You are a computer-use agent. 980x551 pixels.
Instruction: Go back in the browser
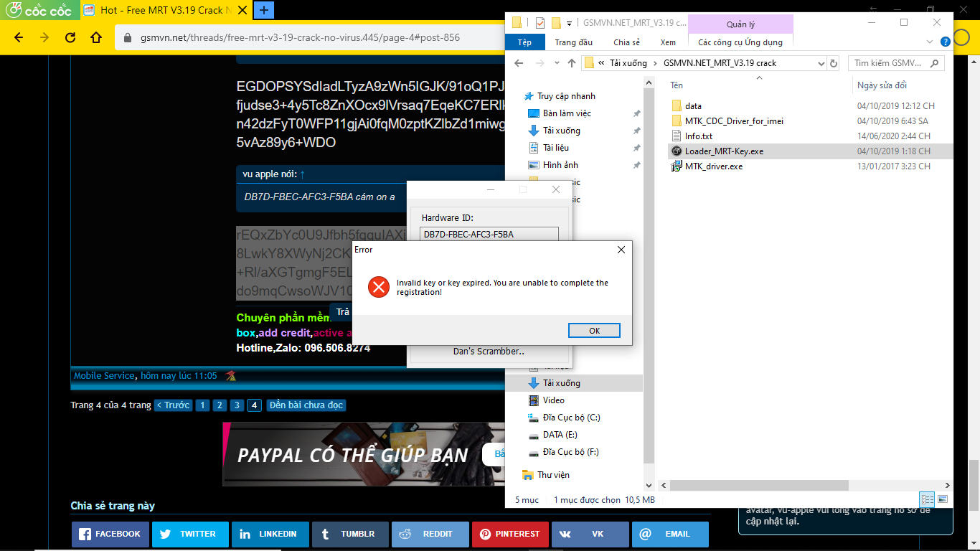point(19,37)
